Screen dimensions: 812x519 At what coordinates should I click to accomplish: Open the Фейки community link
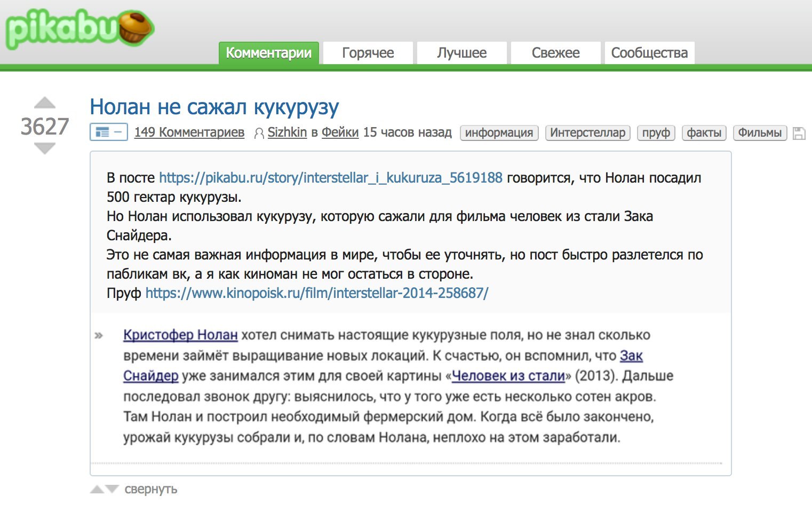pos(340,132)
